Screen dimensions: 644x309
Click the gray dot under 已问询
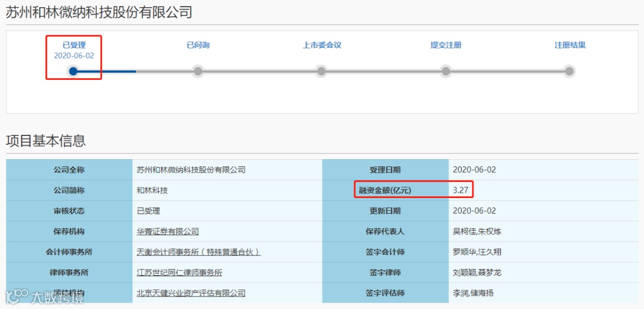(197, 72)
